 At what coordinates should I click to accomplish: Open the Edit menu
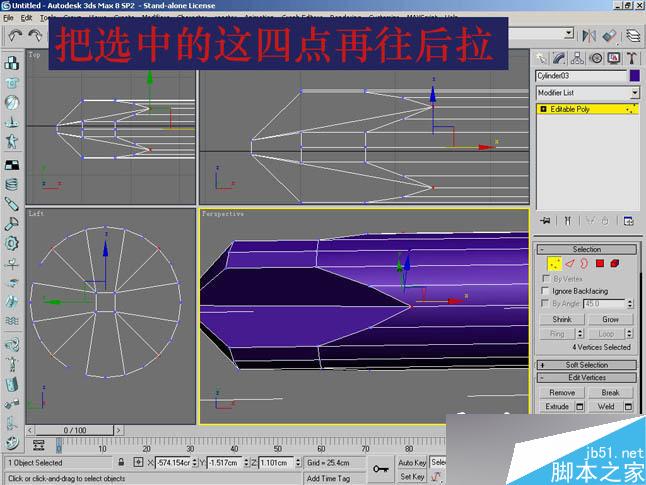(26, 18)
